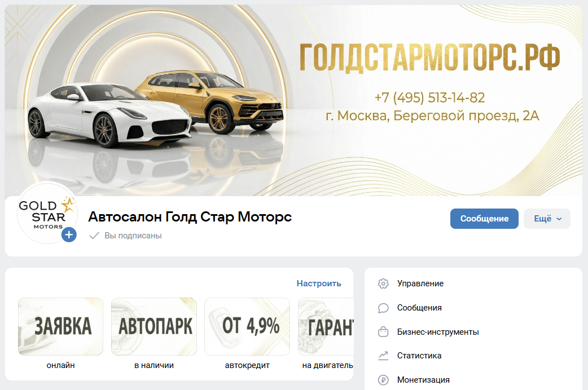
Task: Toggle subscription via Вы подписаны
Action: 126,236
